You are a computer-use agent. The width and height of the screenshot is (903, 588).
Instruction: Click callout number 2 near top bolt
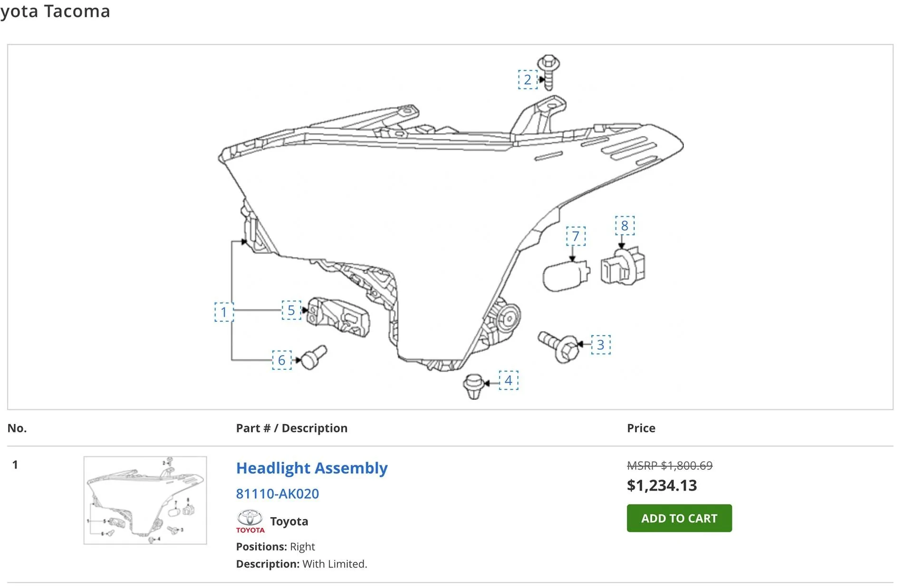click(x=528, y=79)
